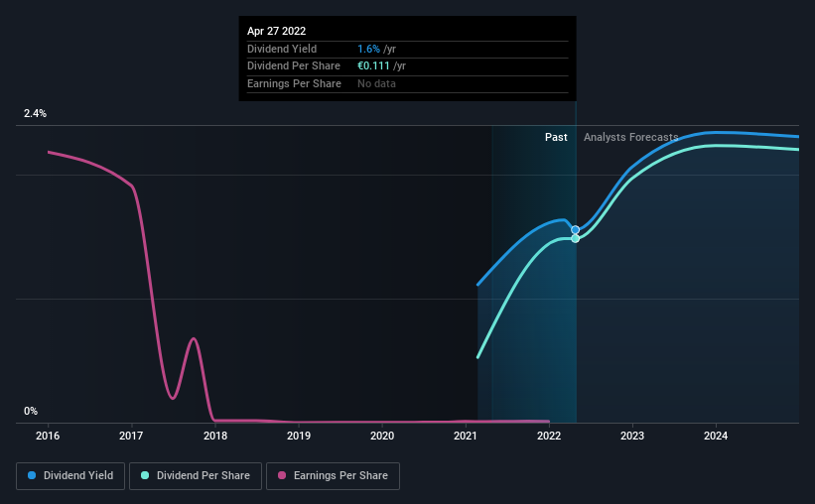Image resolution: width=815 pixels, height=504 pixels.
Task: Toggle the Dividend Yield legend button
Action: [70, 476]
